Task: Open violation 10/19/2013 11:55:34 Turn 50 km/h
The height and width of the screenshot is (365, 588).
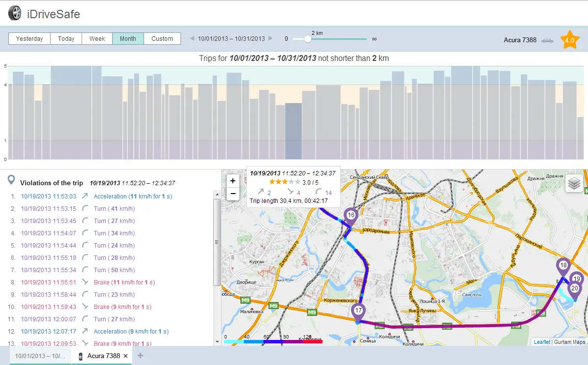Action: click(x=78, y=270)
